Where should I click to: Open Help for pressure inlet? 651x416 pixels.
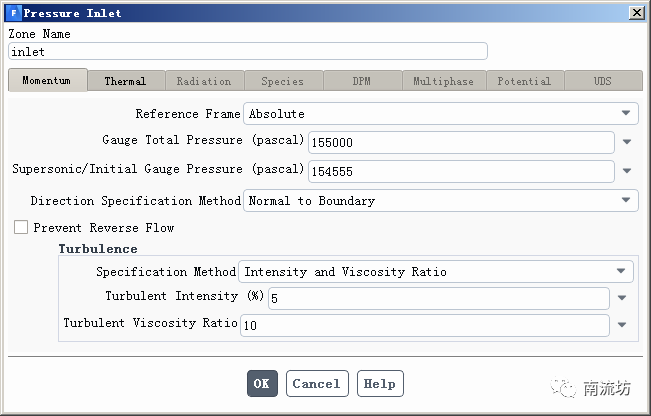[x=379, y=383]
